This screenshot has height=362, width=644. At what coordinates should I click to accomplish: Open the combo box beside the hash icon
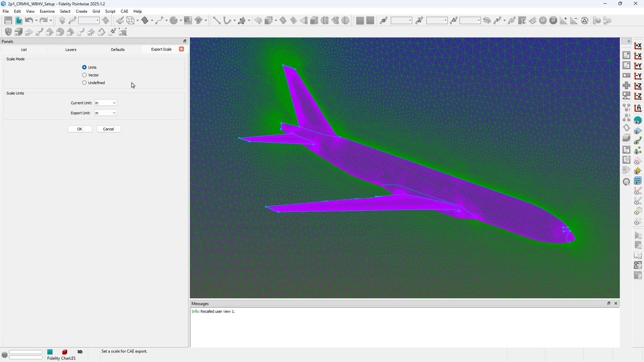(401, 20)
